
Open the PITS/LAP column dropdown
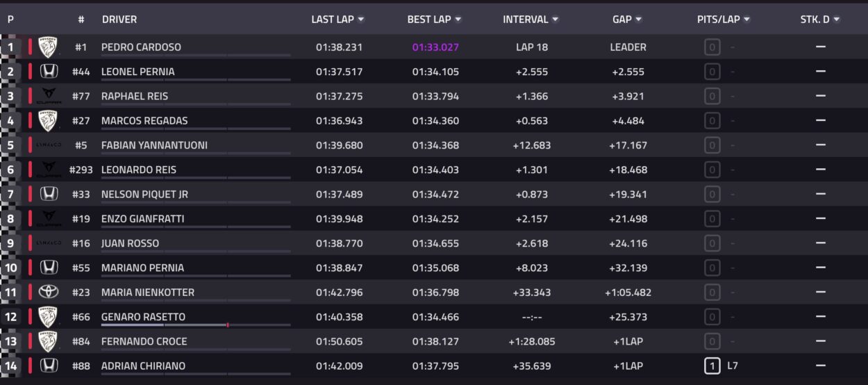pos(746,19)
